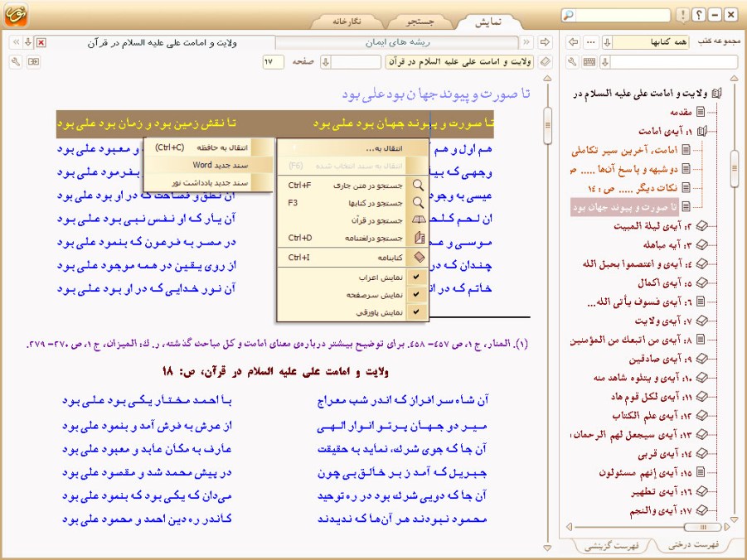Click the wrench icon at the left of the text toolbar

16,61
